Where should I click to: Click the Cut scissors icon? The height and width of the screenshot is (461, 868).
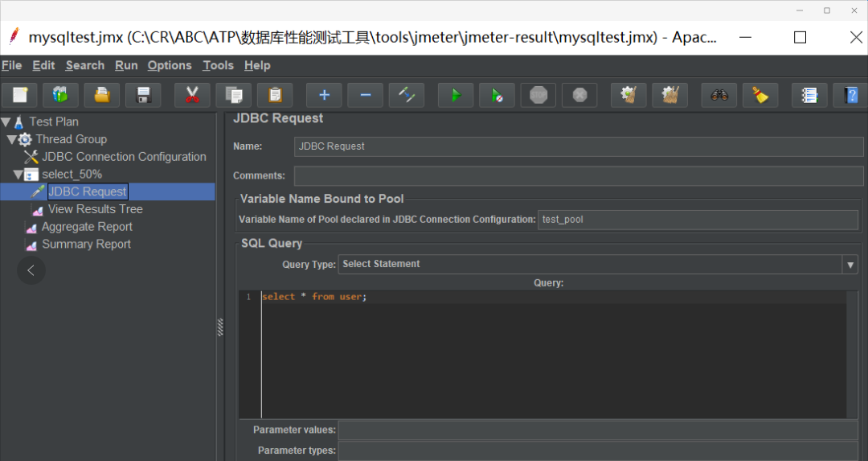192,95
